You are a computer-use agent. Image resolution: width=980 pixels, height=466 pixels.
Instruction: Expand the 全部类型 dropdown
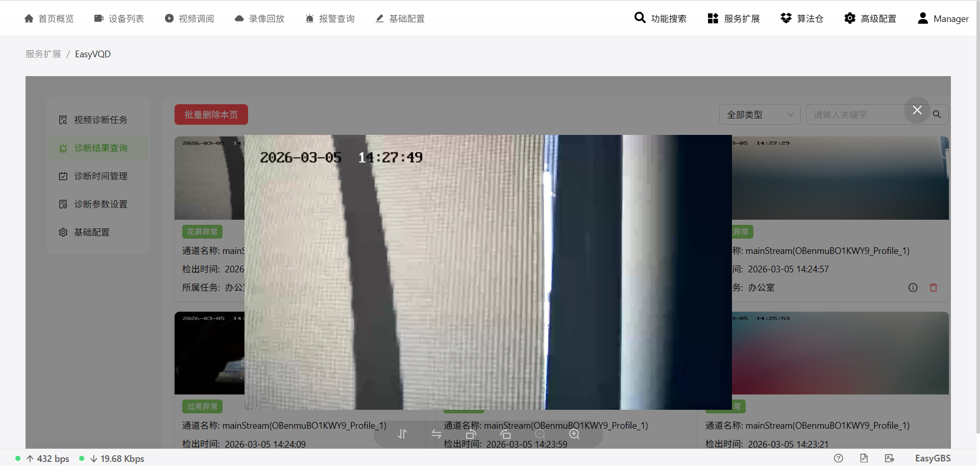point(759,114)
